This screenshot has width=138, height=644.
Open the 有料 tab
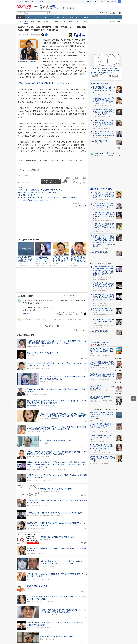click(95, 17)
